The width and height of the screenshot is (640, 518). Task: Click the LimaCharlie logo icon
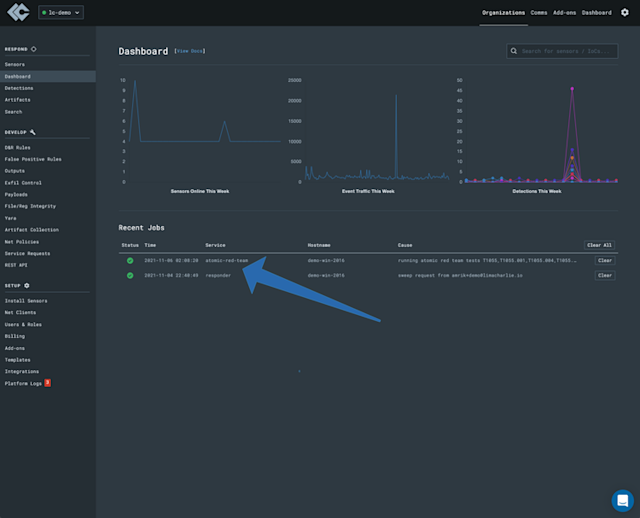pyautogui.click(x=18, y=12)
